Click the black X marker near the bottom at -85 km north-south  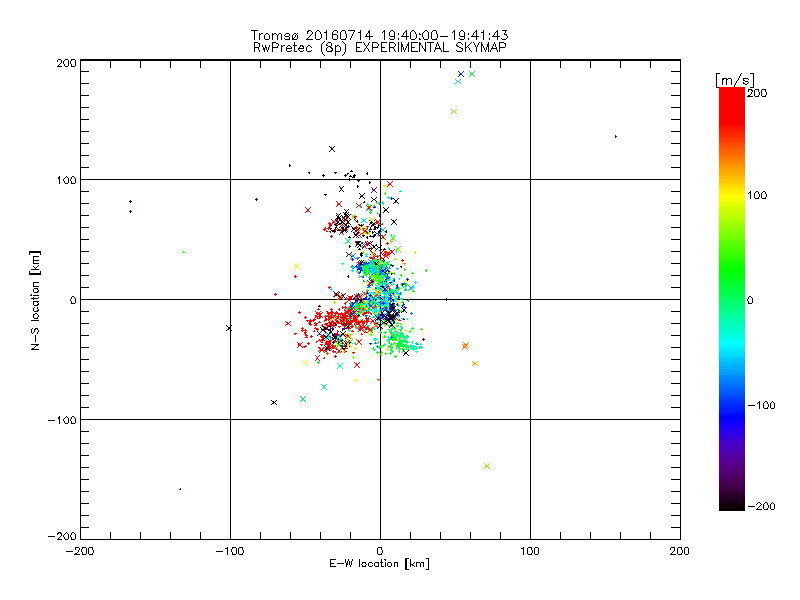coord(274,403)
